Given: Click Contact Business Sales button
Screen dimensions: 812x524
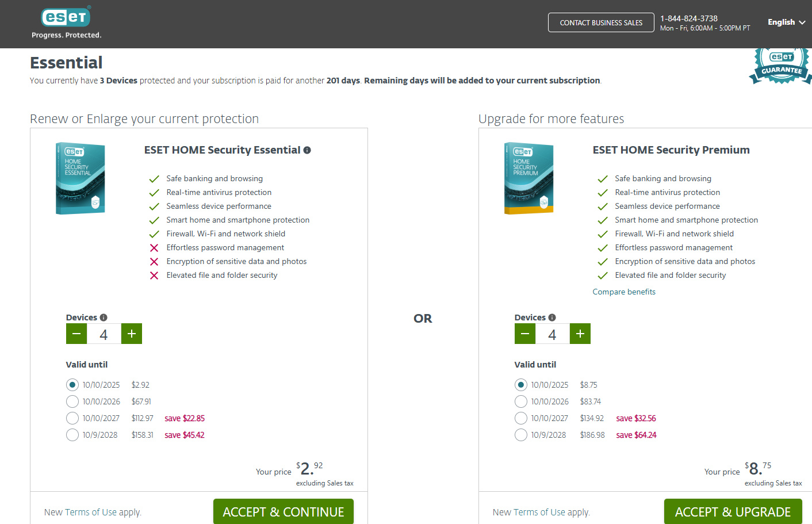Looking at the screenshot, I should (601, 22).
